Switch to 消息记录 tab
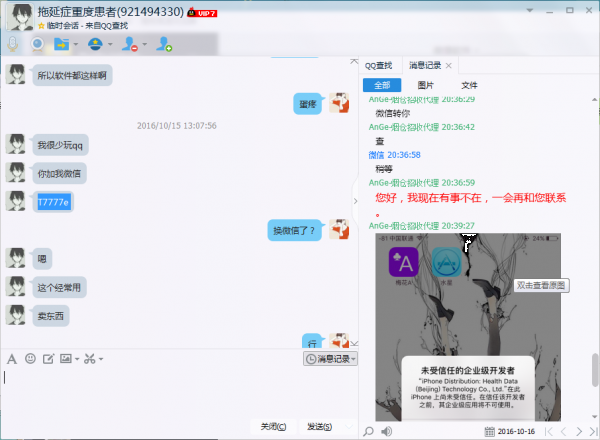This screenshot has width=600, height=440. (x=425, y=65)
